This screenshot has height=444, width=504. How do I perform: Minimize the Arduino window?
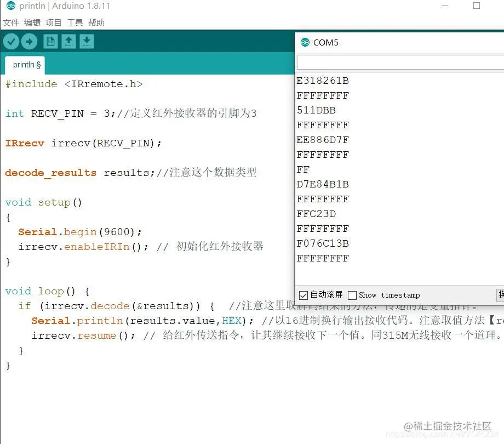click(445, 5)
